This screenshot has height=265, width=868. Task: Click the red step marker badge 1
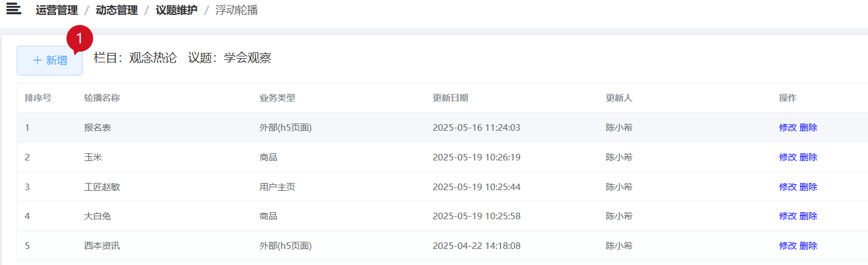[80, 39]
